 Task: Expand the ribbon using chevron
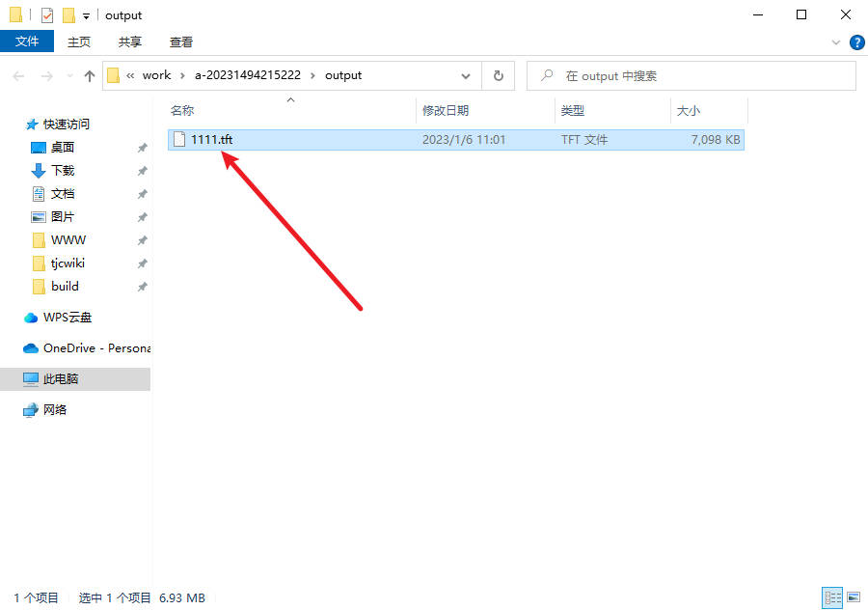836,42
